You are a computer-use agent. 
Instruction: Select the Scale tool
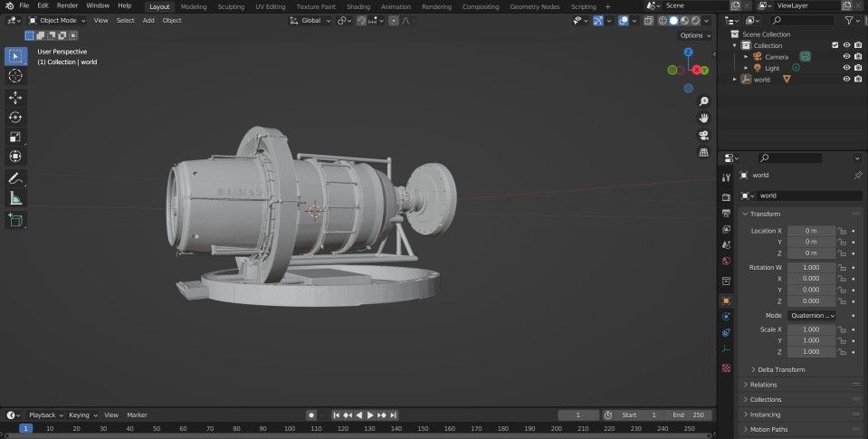pyautogui.click(x=15, y=137)
